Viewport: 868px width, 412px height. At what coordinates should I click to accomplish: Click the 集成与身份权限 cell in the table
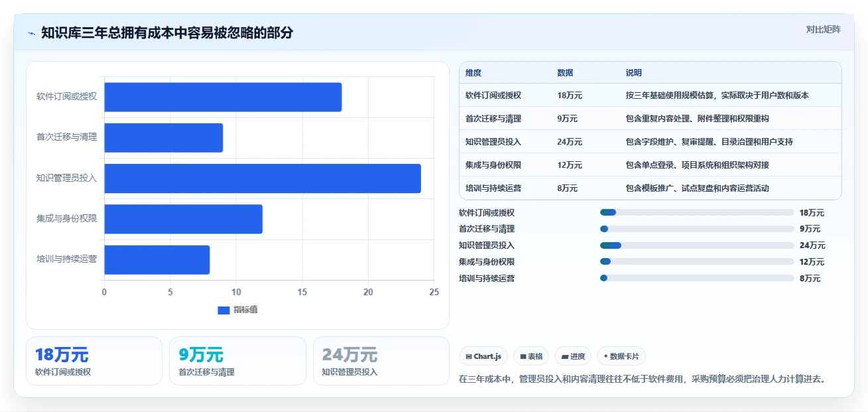tap(493, 165)
